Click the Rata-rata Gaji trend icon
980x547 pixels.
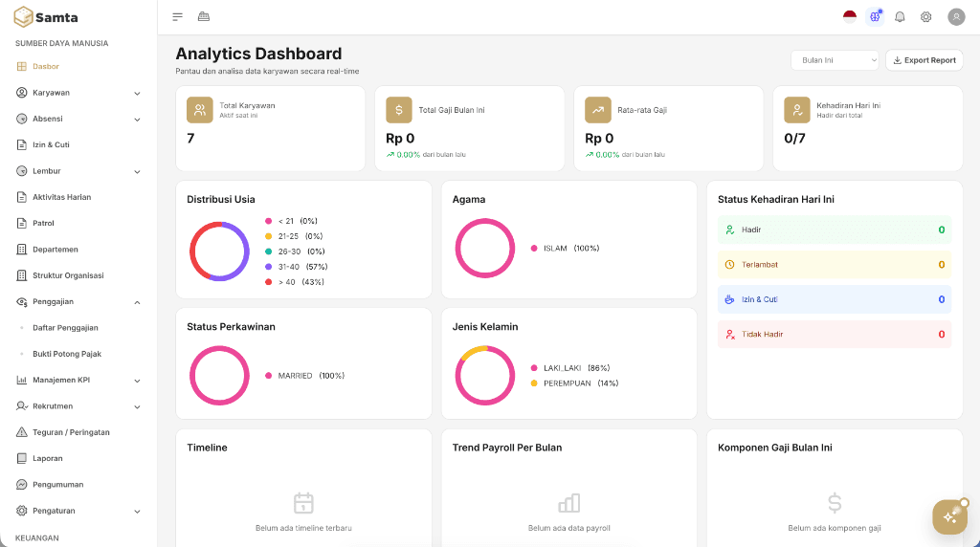598,110
